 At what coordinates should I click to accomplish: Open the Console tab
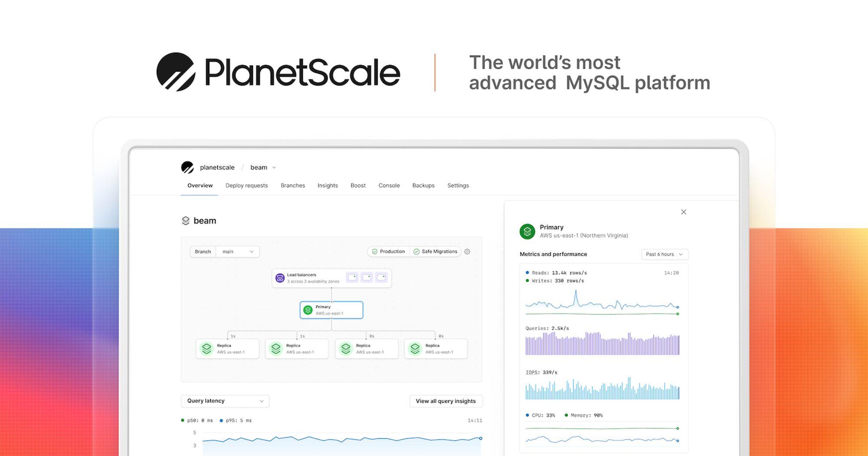[x=389, y=185]
